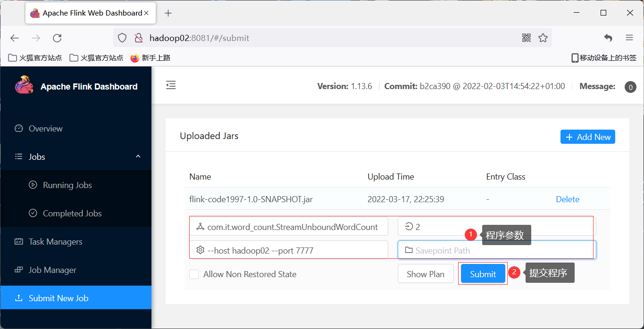The image size is (644, 329).
Task: Click the undo arrow toolbar icon
Action: (608, 38)
